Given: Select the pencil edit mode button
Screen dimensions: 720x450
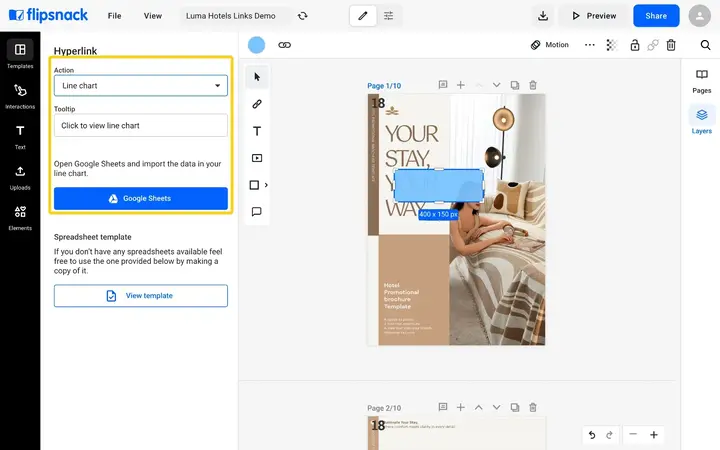Looking at the screenshot, I should [363, 16].
